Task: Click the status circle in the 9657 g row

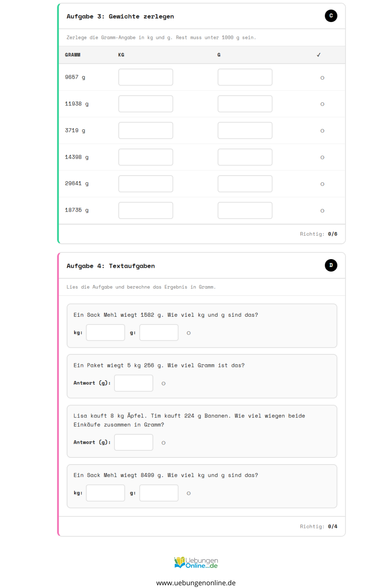Action: (x=322, y=78)
